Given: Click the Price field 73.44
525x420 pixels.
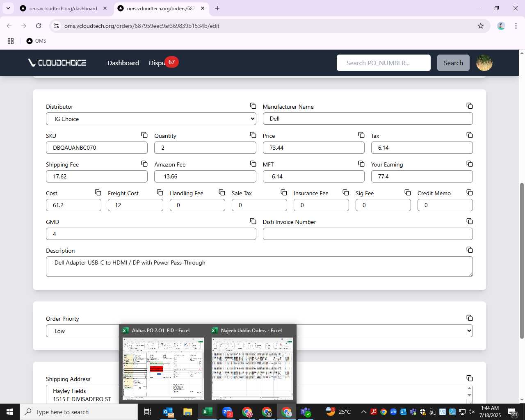Looking at the screenshot, I should [313, 148].
